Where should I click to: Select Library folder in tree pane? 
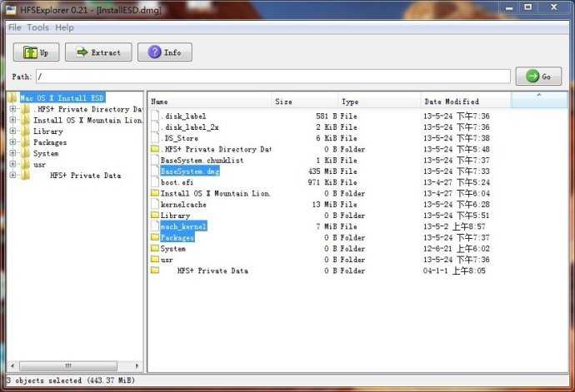pyautogui.click(x=48, y=131)
